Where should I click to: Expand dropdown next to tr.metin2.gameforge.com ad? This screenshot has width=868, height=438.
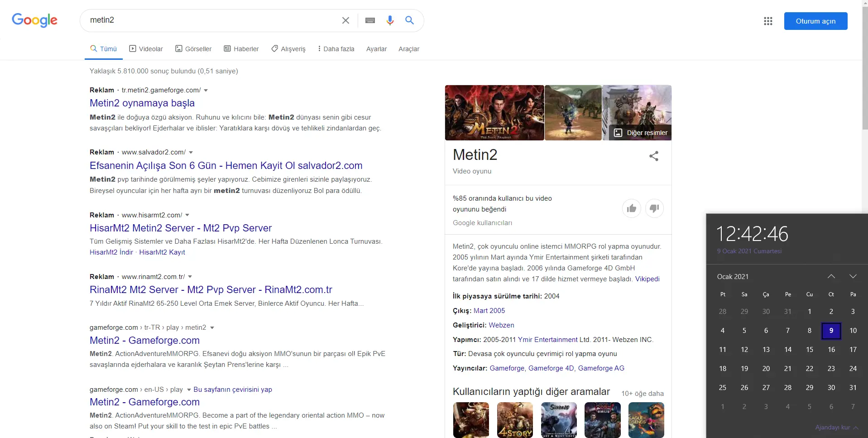[x=206, y=91]
